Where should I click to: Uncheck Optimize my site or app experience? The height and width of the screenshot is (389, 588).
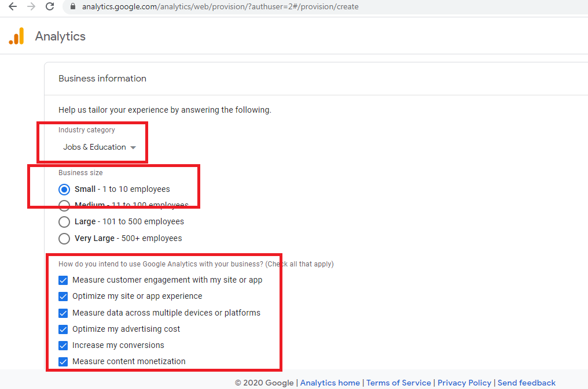tap(63, 297)
